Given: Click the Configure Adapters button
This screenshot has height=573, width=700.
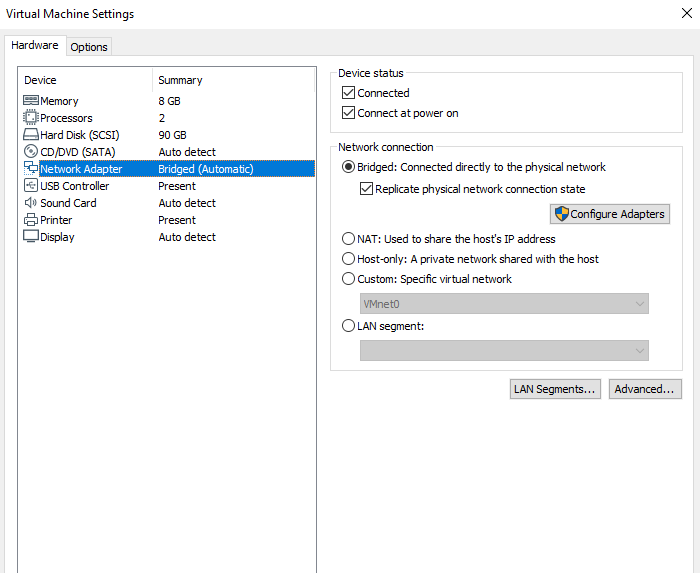Looking at the screenshot, I should click(609, 214).
